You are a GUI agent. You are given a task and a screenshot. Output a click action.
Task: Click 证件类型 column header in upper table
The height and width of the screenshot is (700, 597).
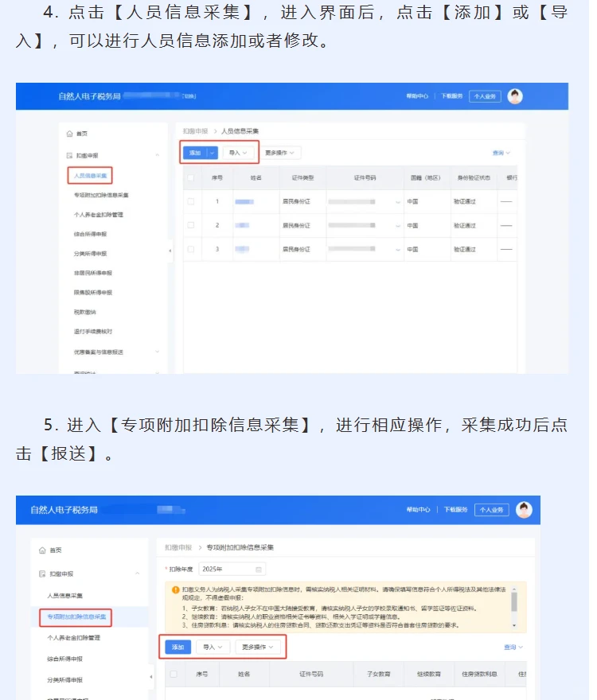coord(303,178)
